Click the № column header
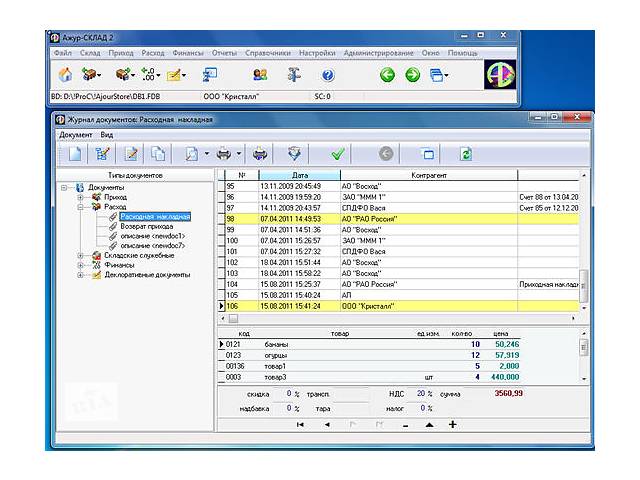Viewport: 640px width, 480px height. coord(242,175)
